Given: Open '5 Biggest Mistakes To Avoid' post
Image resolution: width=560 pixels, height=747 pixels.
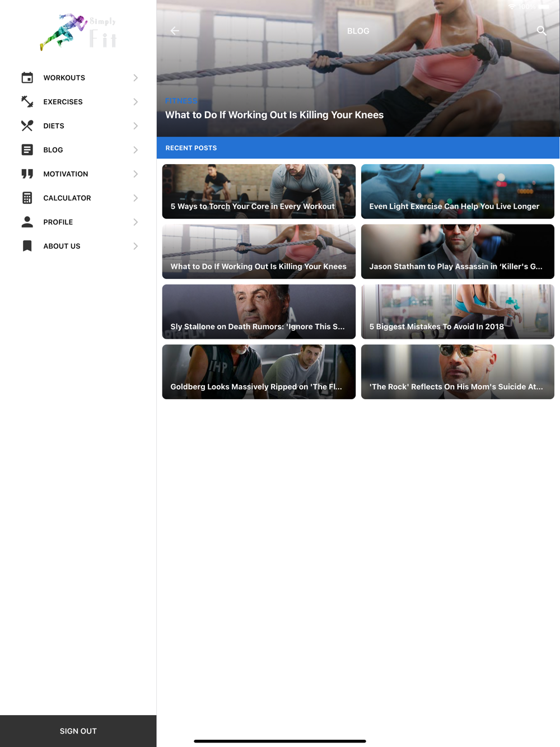Looking at the screenshot, I should click(x=458, y=311).
